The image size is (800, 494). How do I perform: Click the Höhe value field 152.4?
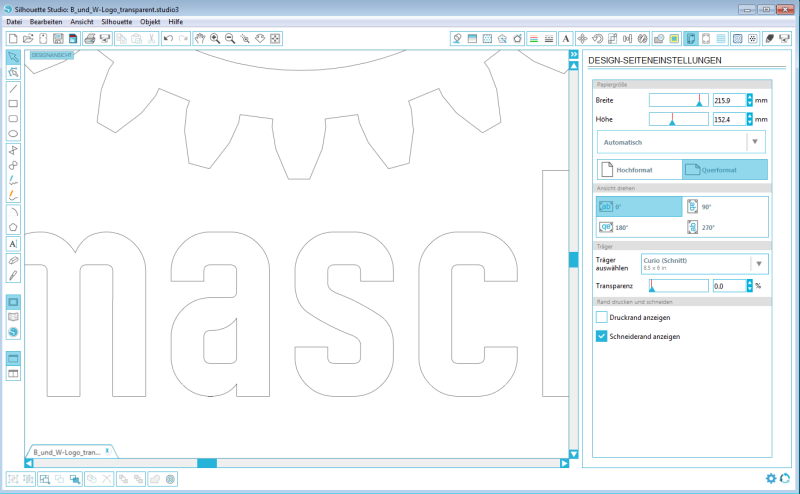pyautogui.click(x=730, y=119)
